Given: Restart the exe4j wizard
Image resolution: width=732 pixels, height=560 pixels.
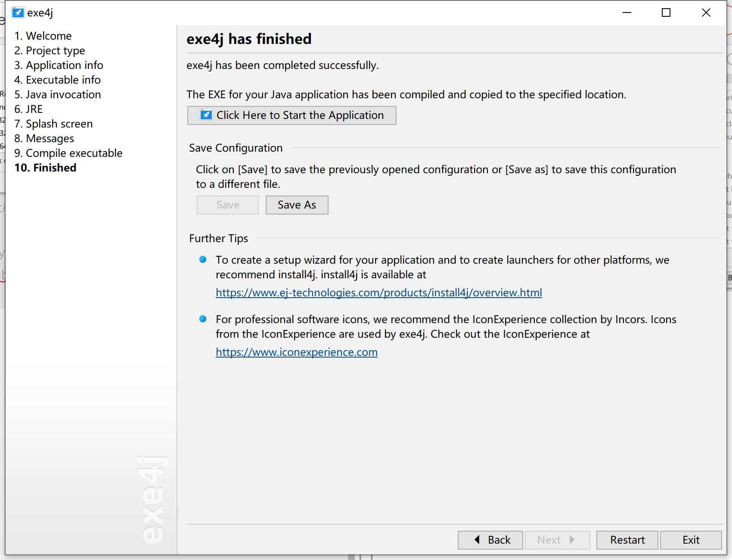Looking at the screenshot, I should point(627,540).
